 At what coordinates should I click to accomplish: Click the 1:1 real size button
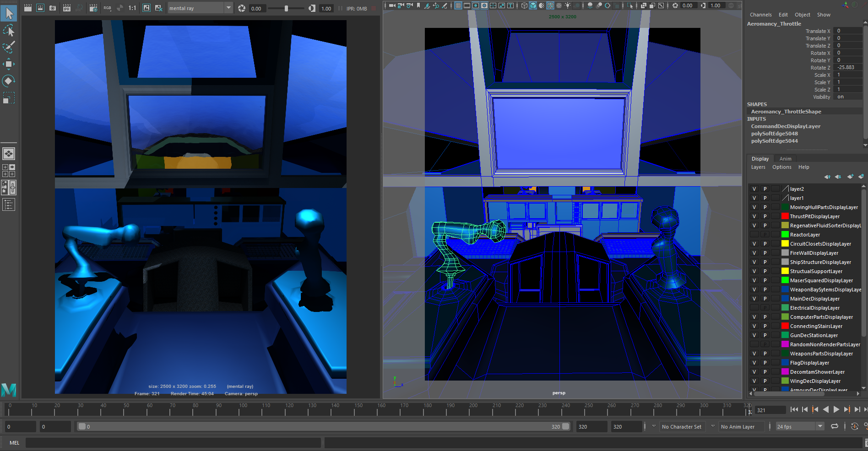[x=132, y=8]
